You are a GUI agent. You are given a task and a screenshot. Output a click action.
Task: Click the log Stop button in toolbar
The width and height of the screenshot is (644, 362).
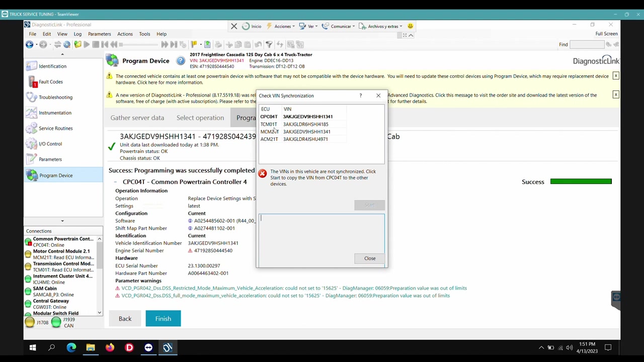(96, 45)
